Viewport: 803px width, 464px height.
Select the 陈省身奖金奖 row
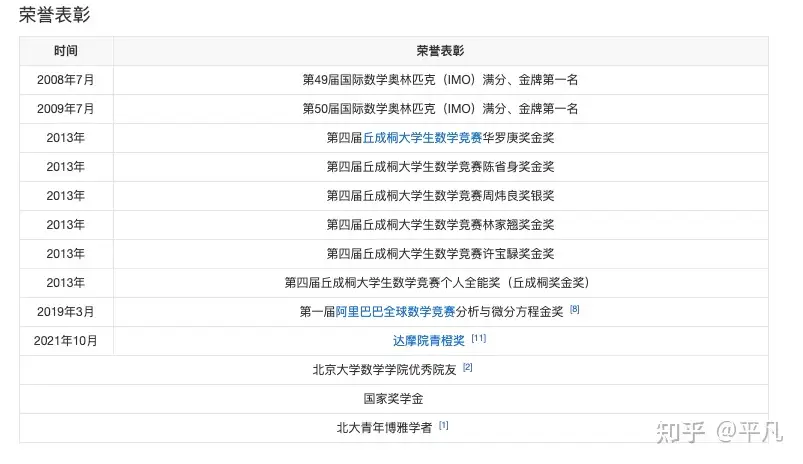tap(394, 167)
